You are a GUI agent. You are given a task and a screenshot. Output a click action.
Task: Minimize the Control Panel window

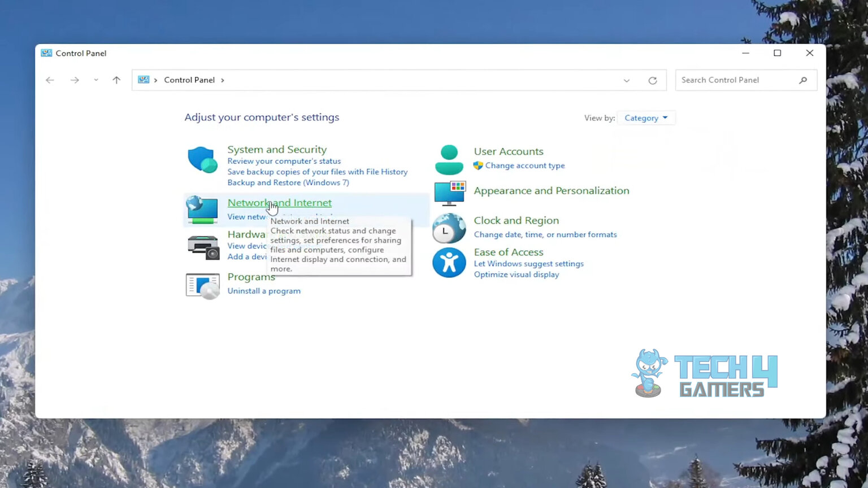[746, 53]
